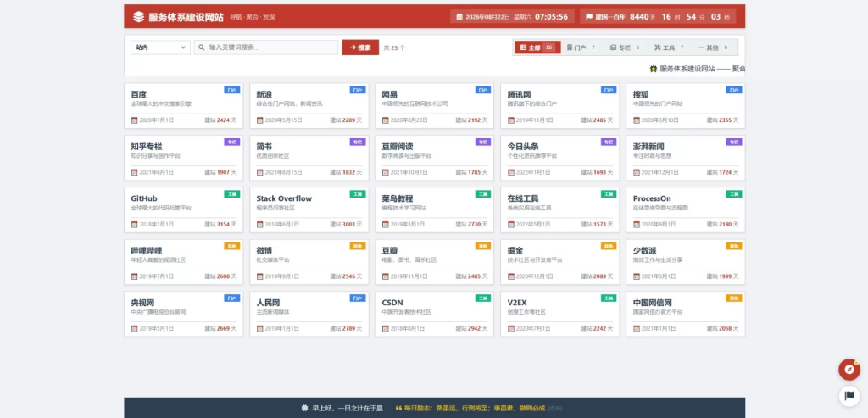This screenshot has width=868, height=418.
Task: Select the 全部 category tab
Action: coord(537,47)
